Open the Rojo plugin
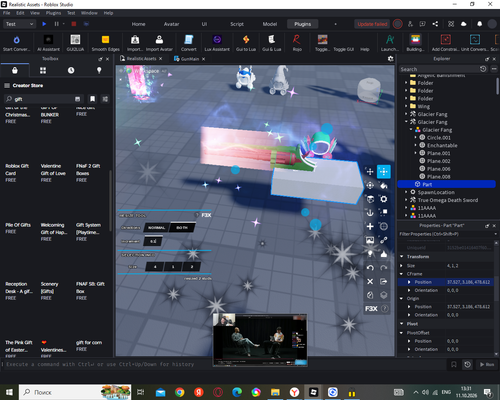The height and width of the screenshot is (400, 500). coord(297,43)
